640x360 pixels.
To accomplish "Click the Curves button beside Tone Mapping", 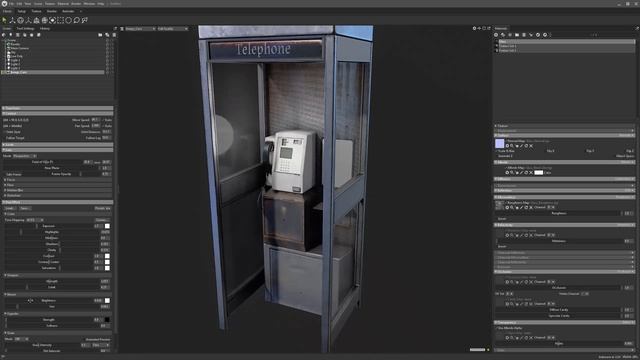I will 102,220.
